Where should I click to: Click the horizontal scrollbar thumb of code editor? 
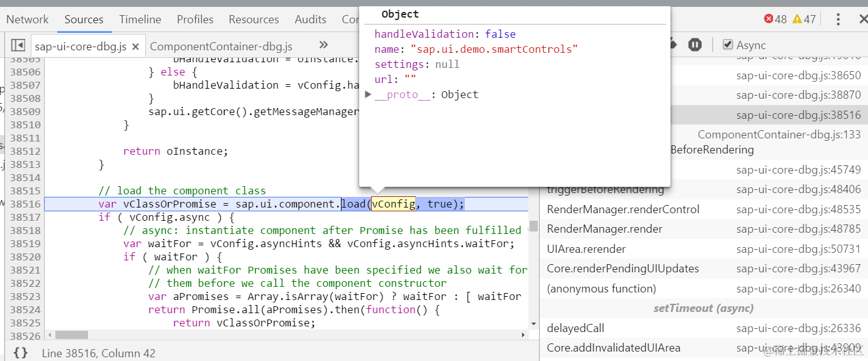71,335
